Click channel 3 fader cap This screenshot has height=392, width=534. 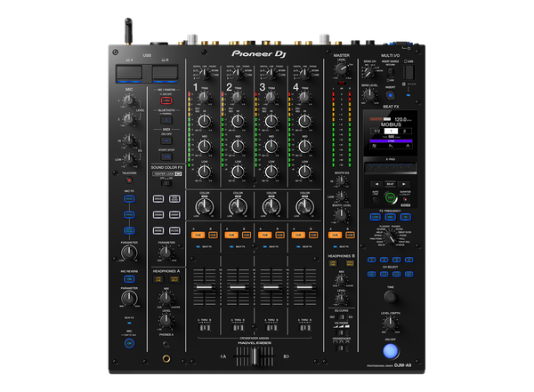click(271, 287)
